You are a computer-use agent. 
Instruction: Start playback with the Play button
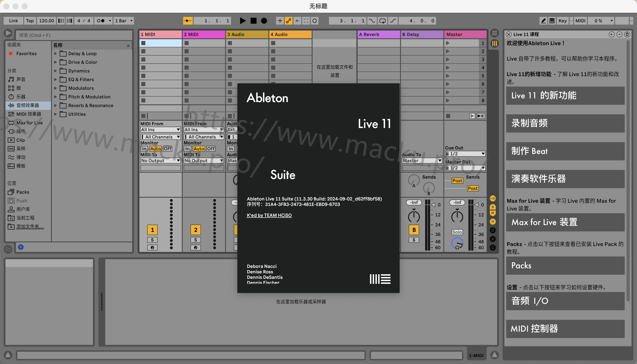(x=242, y=21)
